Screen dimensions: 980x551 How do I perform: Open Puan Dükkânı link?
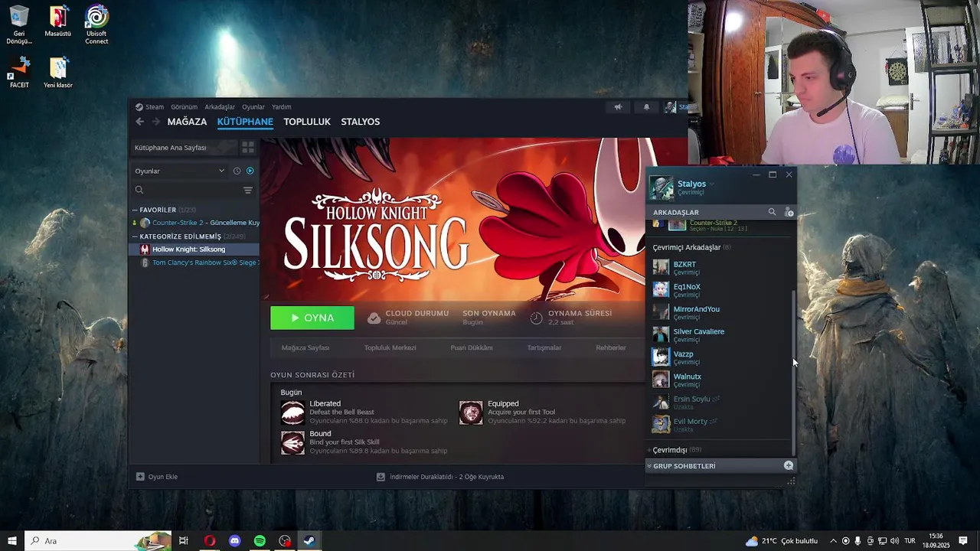(x=472, y=347)
